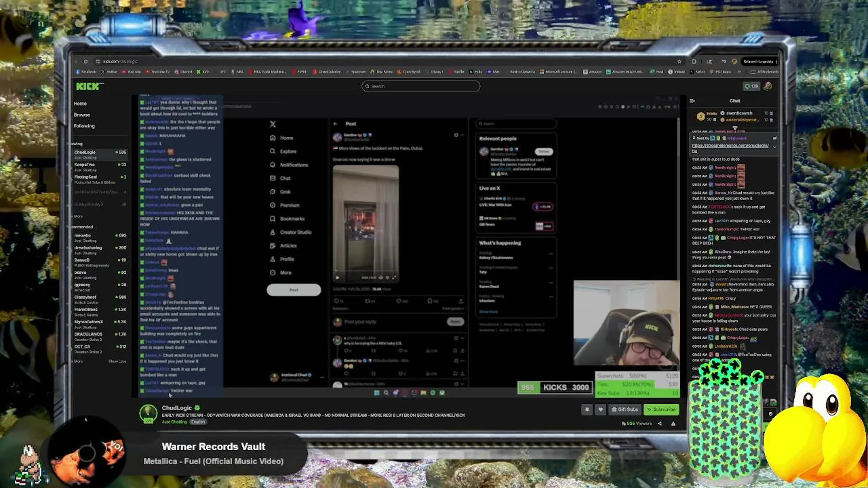
Task: Click the white Post button on X
Action: (x=294, y=290)
